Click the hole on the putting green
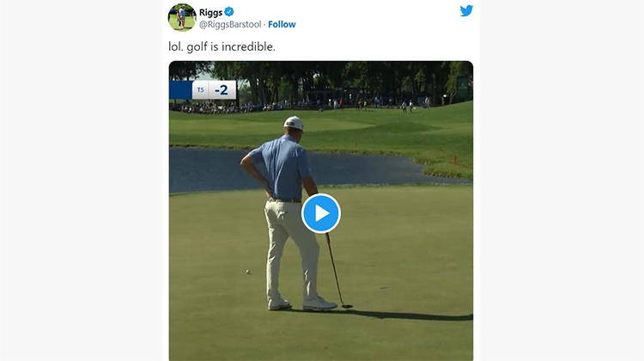The width and height of the screenshot is (644, 361). point(385,288)
